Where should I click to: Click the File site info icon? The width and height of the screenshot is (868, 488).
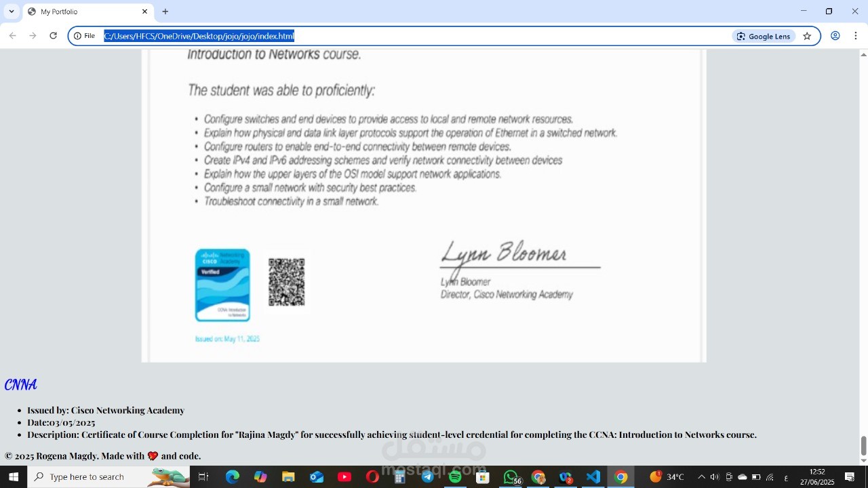(85, 36)
